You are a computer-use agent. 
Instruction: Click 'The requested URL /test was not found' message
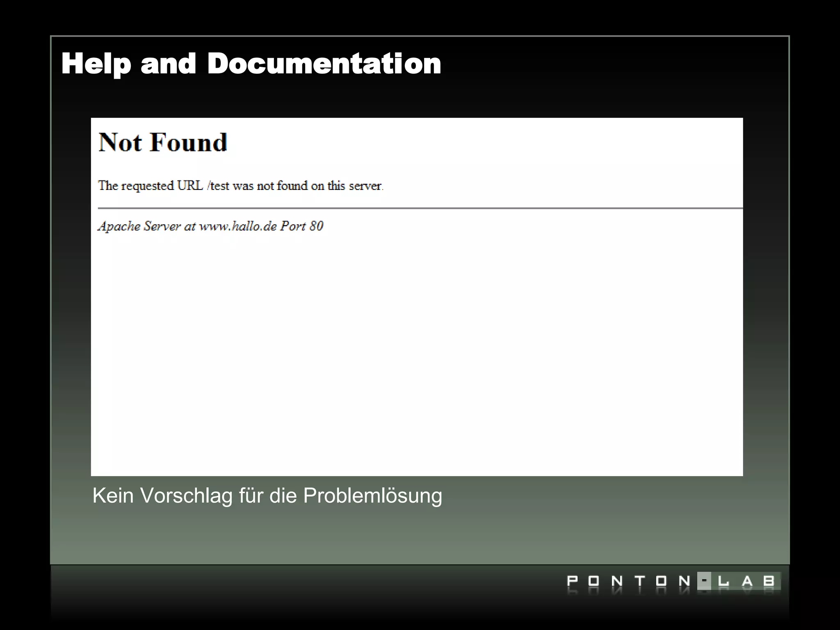[241, 186]
